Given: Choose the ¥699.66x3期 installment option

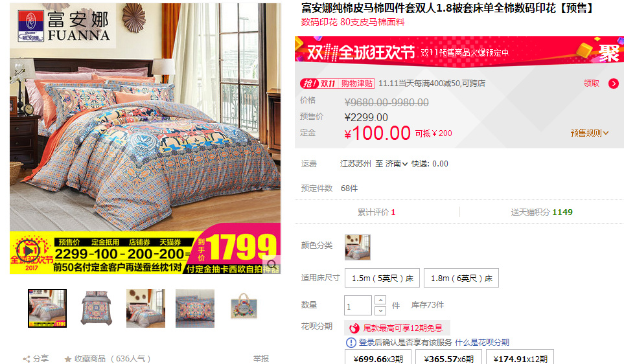Looking at the screenshot, I should point(378,358).
